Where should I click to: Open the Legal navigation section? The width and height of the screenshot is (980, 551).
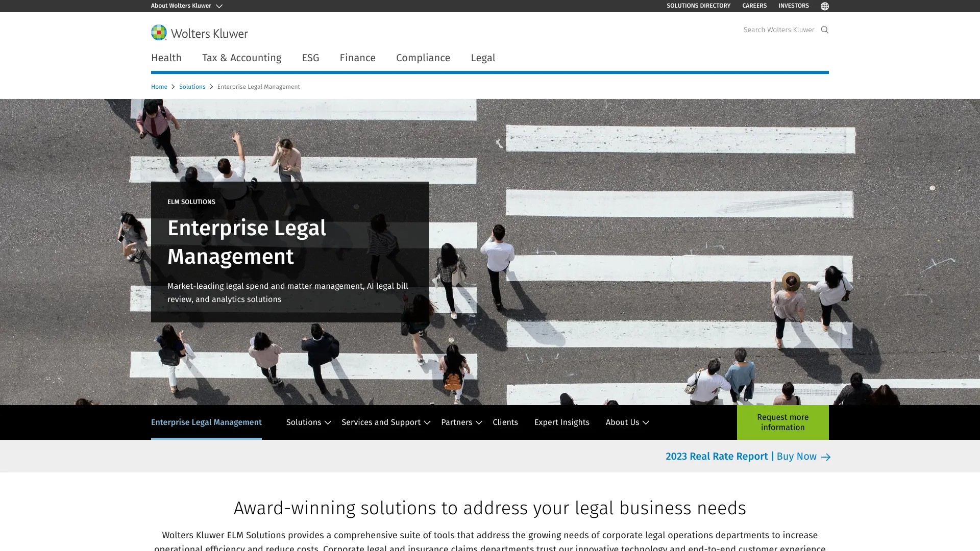click(482, 58)
